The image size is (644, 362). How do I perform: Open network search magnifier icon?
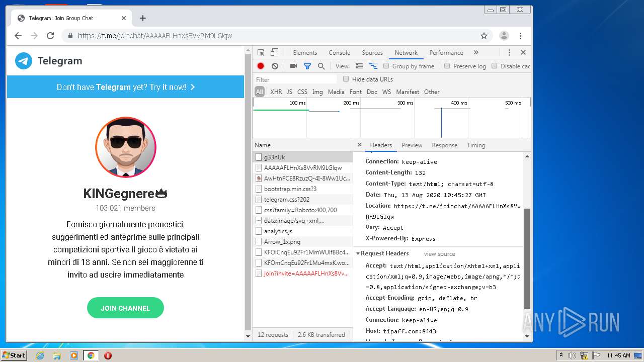[321, 66]
